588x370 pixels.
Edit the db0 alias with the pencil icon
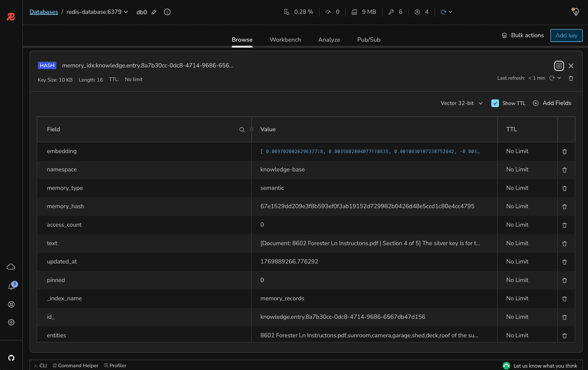click(154, 12)
